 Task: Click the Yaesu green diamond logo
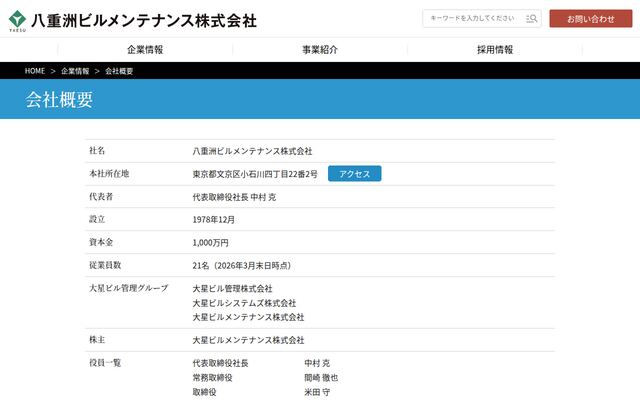click(x=17, y=21)
